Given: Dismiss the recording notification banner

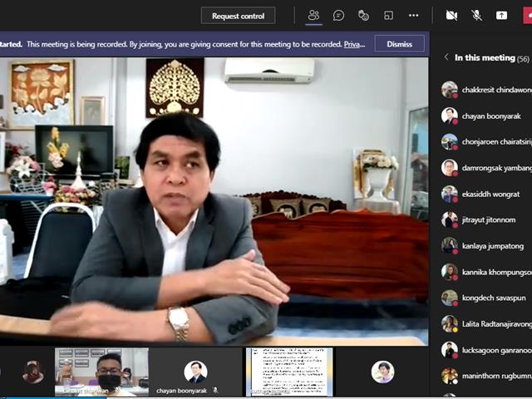Looking at the screenshot, I should coord(399,44).
